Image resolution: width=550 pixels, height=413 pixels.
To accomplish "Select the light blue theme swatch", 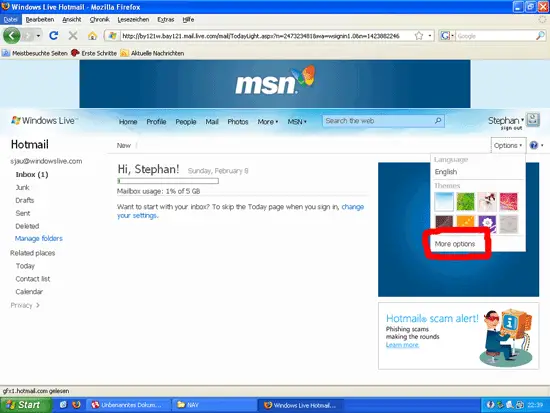I will [x=444, y=201].
